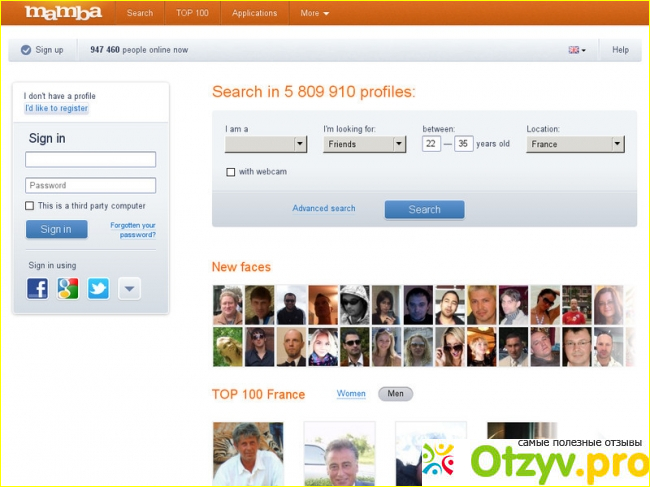Open the language flag selector
Image resolution: width=650 pixels, height=487 pixels.
(576, 50)
